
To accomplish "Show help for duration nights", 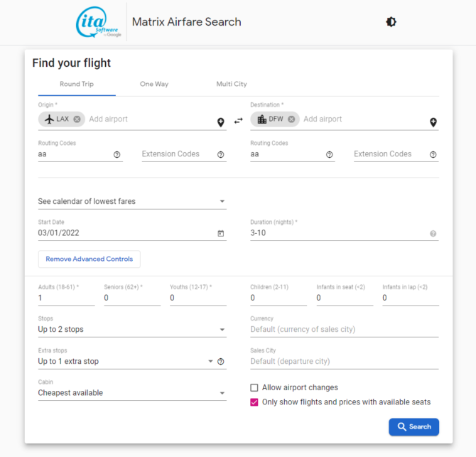I will click(x=433, y=234).
